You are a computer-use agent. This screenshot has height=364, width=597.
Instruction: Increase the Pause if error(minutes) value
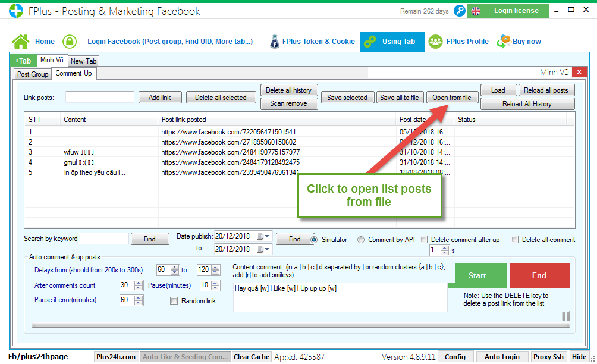139,298
